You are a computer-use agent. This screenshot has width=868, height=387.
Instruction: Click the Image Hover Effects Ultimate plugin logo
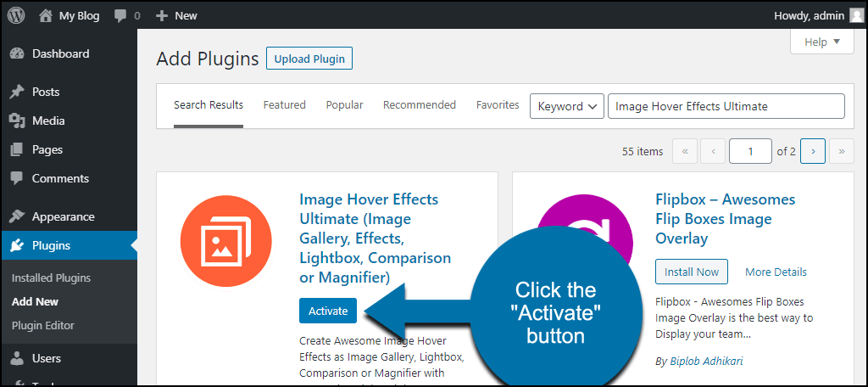[x=225, y=241]
